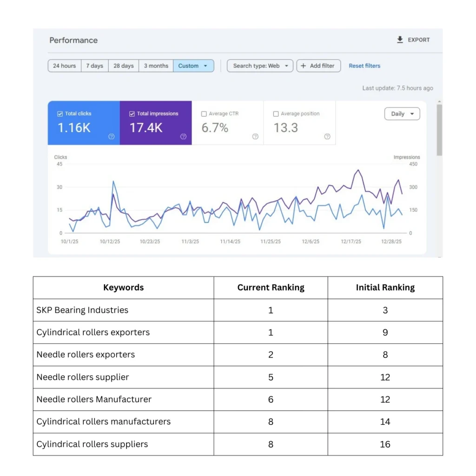
Task: Select the 24 hours range tab
Action: point(64,66)
